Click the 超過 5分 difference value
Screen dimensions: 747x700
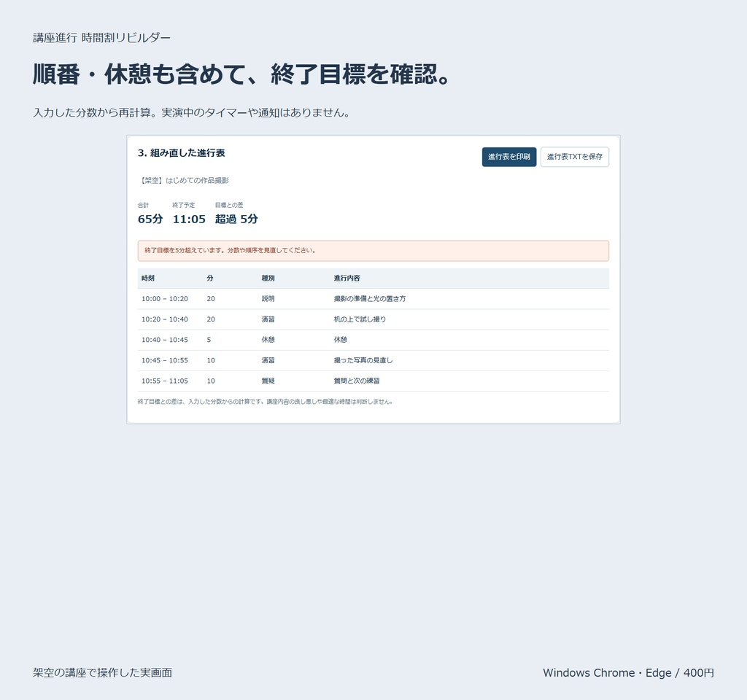click(x=236, y=219)
